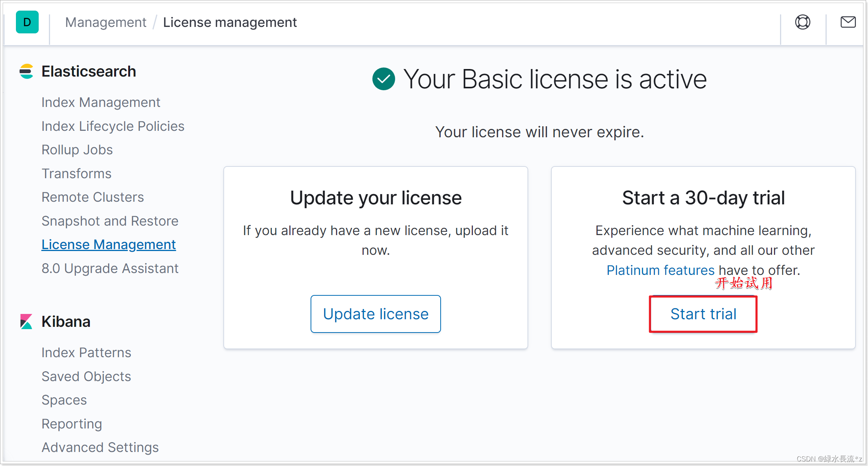
Task: Go to Saved Objects
Action: click(86, 377)
